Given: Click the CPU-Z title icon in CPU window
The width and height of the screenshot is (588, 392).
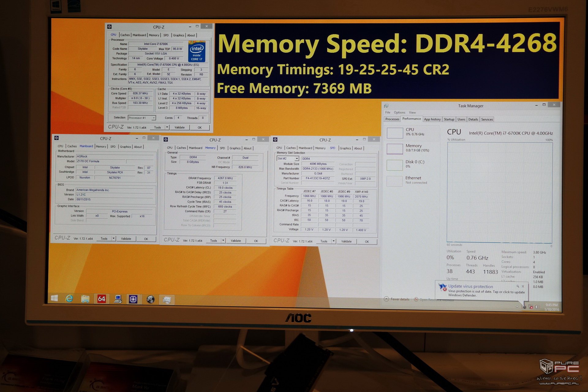Looking at the screenshot, I should [x=110, y=27].
